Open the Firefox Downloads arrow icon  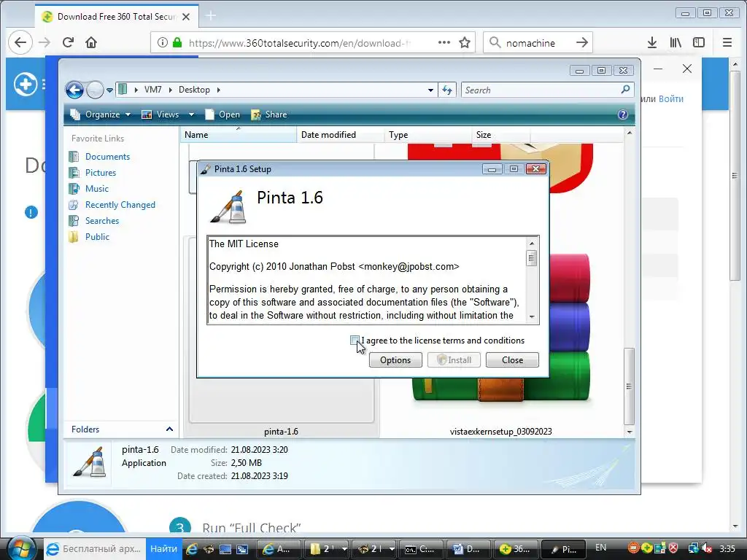(x=652, y=42)
